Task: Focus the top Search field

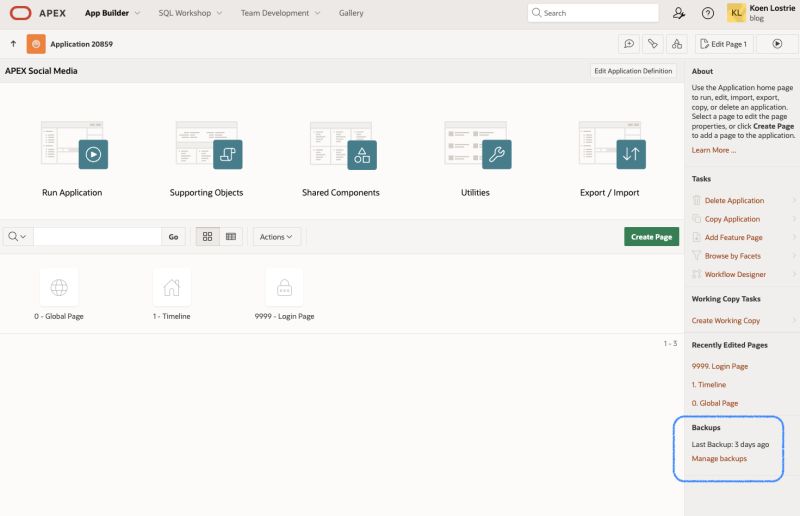Action: [x=593, y=13]
